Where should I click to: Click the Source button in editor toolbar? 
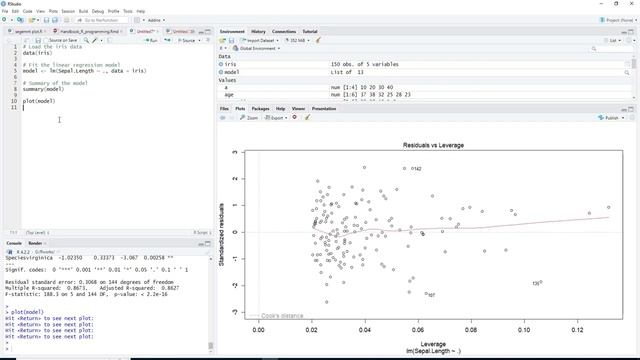click(x=187, y=40)
